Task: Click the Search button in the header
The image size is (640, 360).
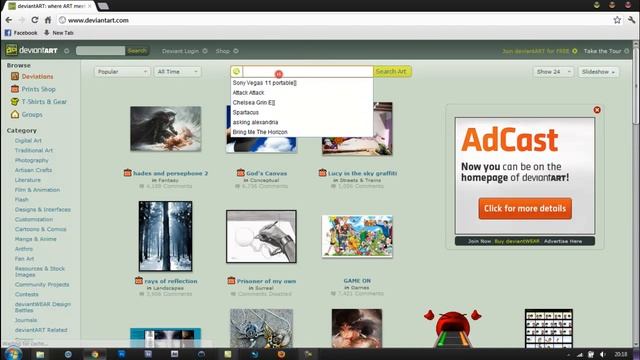Action: (137, 51)
